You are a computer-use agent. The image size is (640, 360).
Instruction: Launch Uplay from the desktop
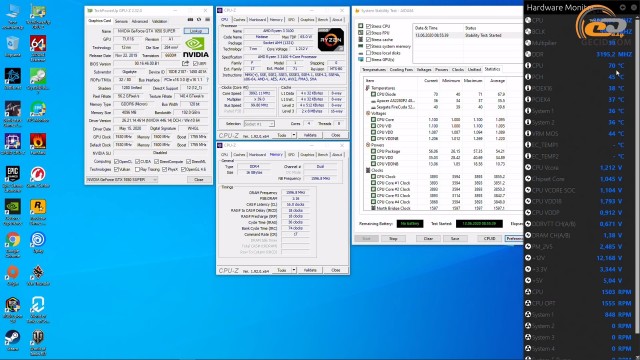38,242
